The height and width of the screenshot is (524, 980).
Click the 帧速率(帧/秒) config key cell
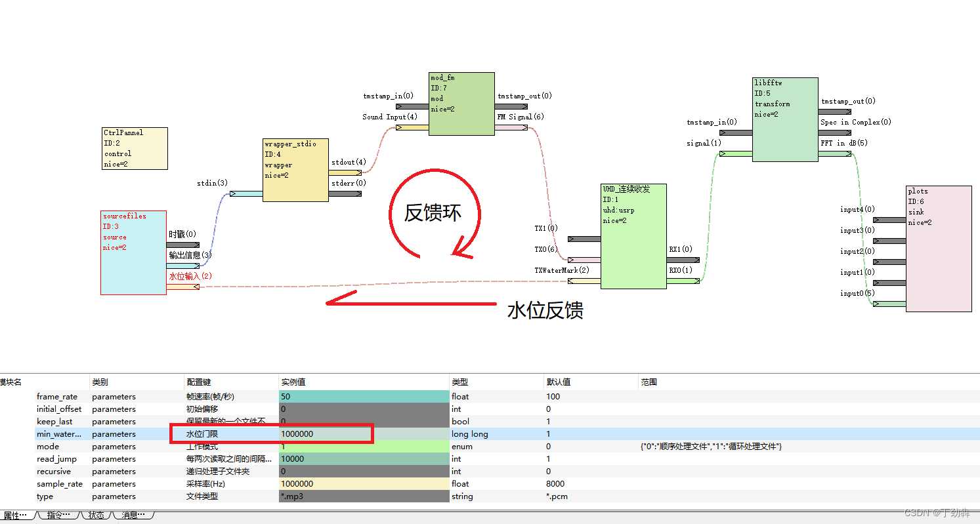231,396
